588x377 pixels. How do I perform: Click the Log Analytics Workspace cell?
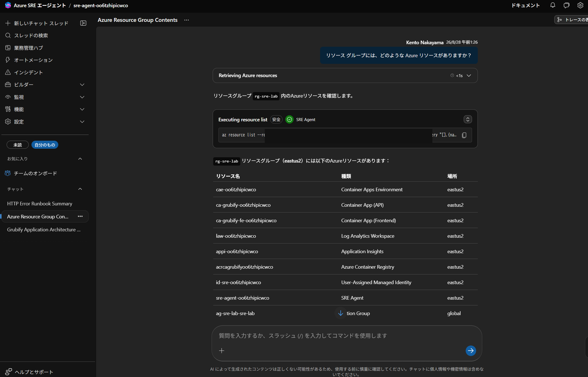[368, 236]
